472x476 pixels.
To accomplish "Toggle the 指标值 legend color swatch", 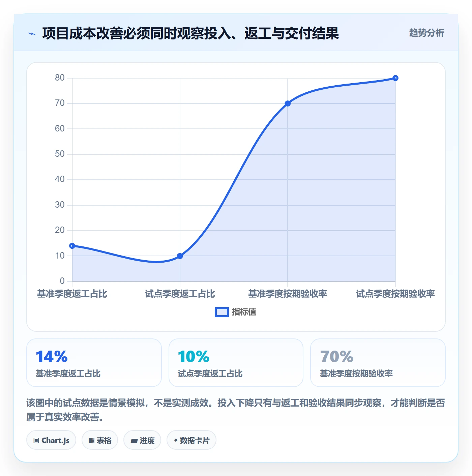I will point(222,312).
